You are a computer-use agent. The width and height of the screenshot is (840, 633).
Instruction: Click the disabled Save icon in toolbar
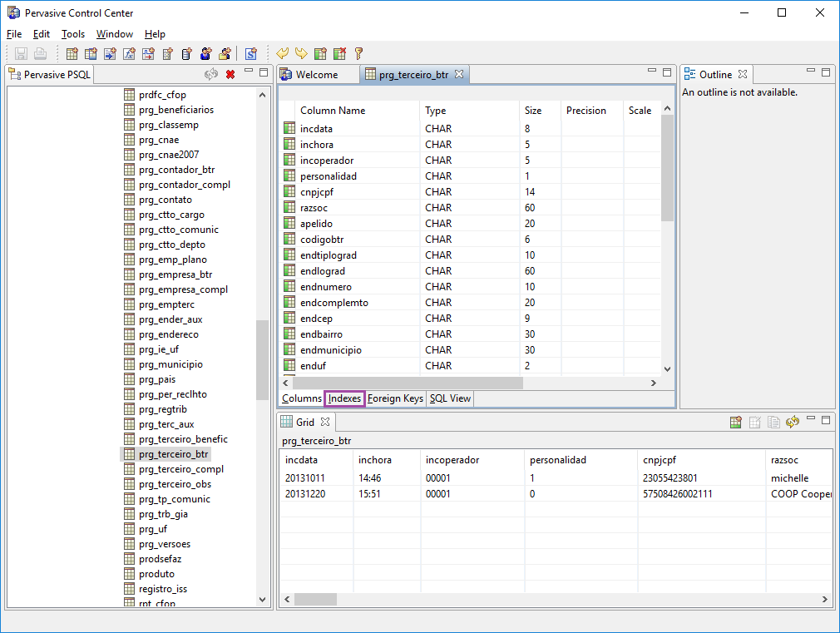[x=21, y=53]
